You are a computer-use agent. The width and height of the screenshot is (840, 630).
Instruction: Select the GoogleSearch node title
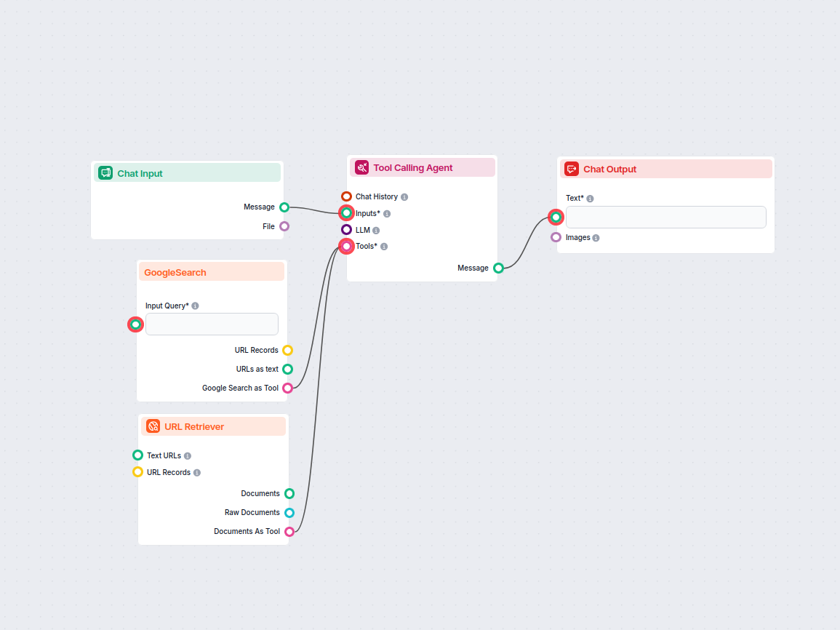coord(175,273)
